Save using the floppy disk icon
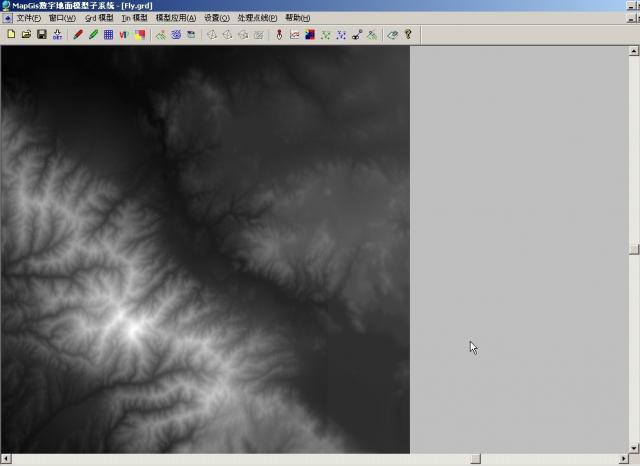The width and height of the screenshot is (640, 466). point(41,34)
